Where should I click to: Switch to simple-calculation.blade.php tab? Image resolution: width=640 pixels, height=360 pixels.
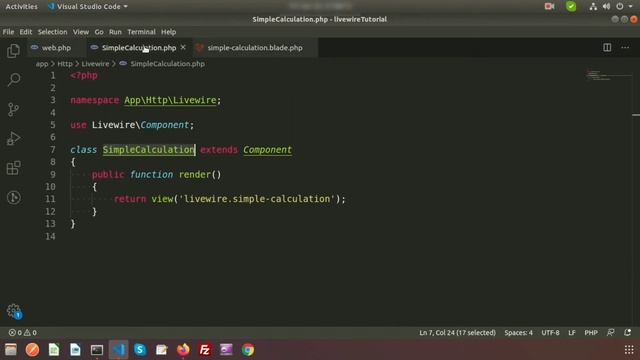pos(255,48)
